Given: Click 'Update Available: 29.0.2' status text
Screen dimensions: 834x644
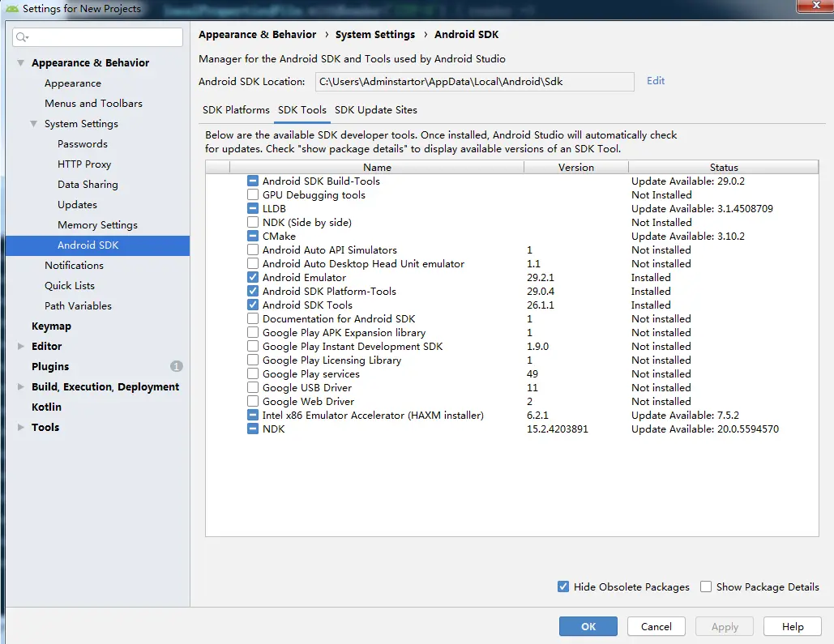Looking at the screenshot, I should click(x=688, y=181).
